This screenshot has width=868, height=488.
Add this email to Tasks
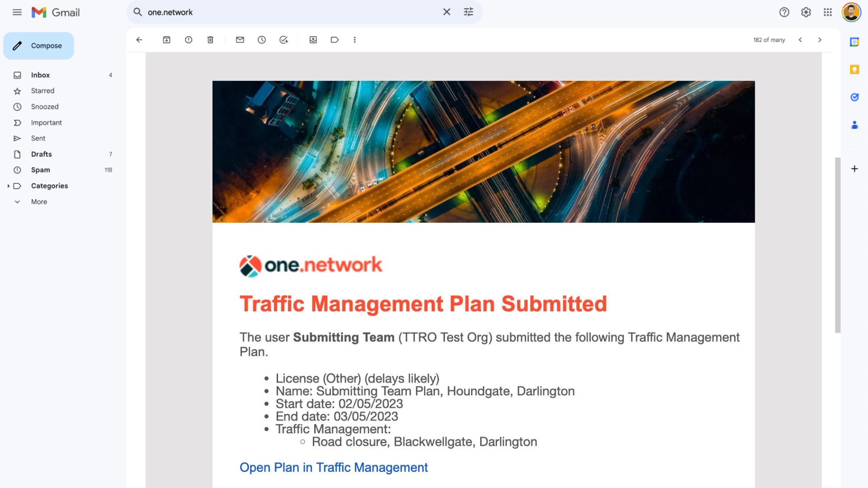(x=284, y=40)
